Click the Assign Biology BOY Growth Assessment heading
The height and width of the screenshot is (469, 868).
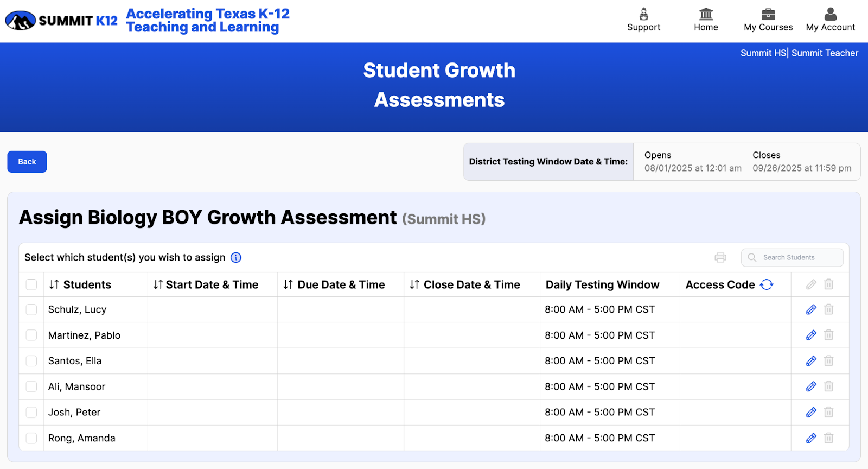[x=208, y=217]
